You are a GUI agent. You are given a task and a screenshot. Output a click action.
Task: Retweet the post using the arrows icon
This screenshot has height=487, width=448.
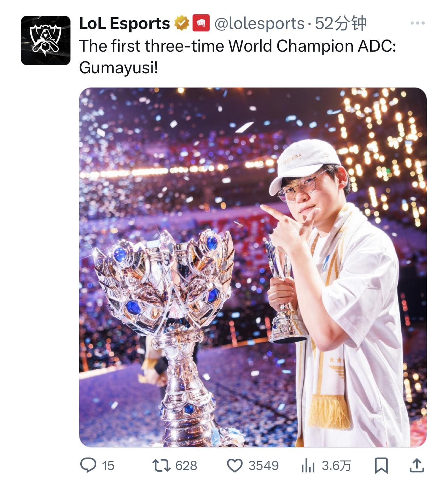[161, 465]
